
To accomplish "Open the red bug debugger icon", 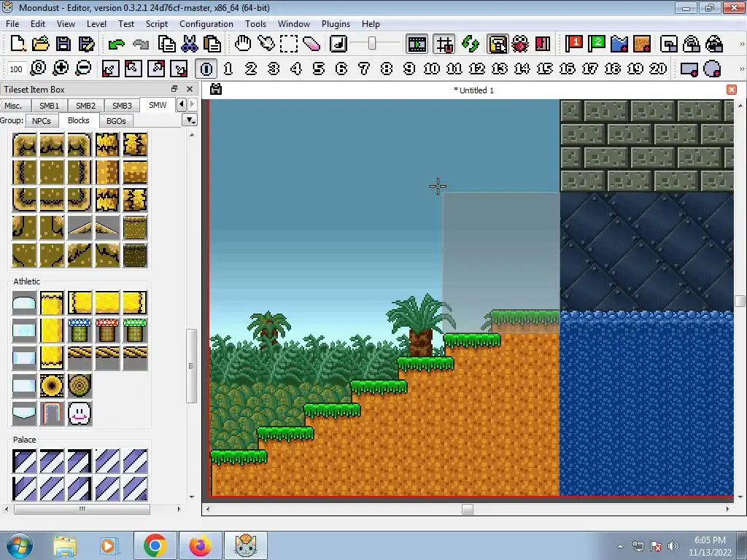I will (520, 44).
